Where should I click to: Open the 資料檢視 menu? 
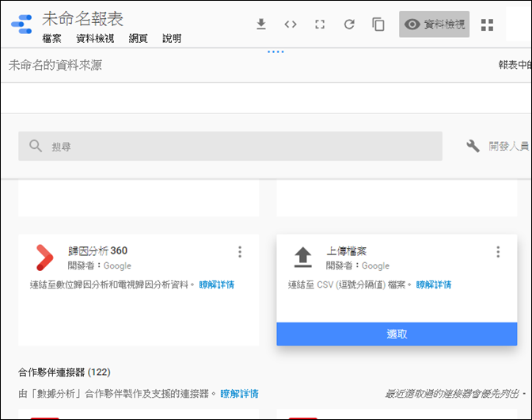[95, 38]
